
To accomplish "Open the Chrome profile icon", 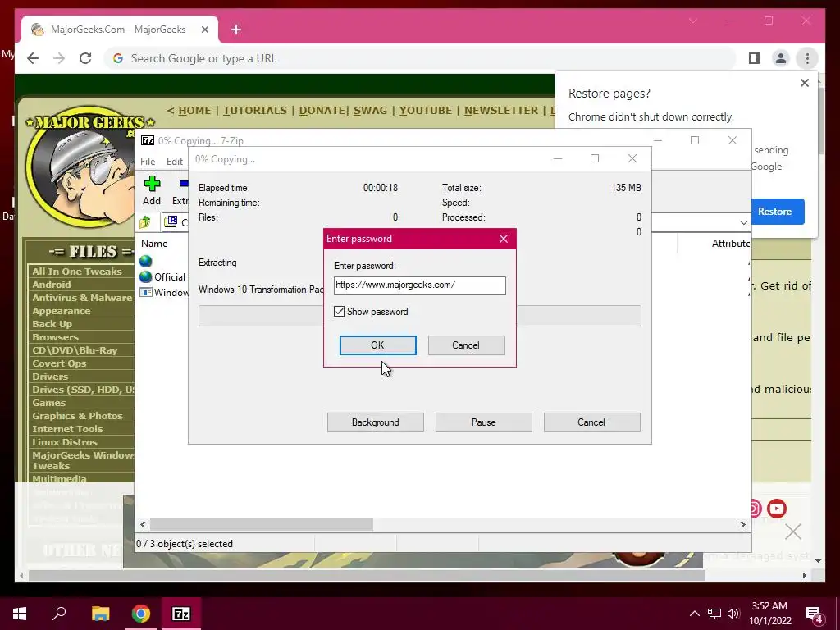I will [781, 58].
